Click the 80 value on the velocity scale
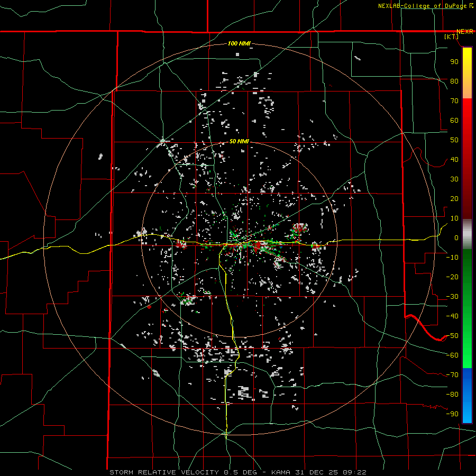Image resolution: width=476 pixels, height=476 pixels. pyautogui.click(x=454, y=81)
